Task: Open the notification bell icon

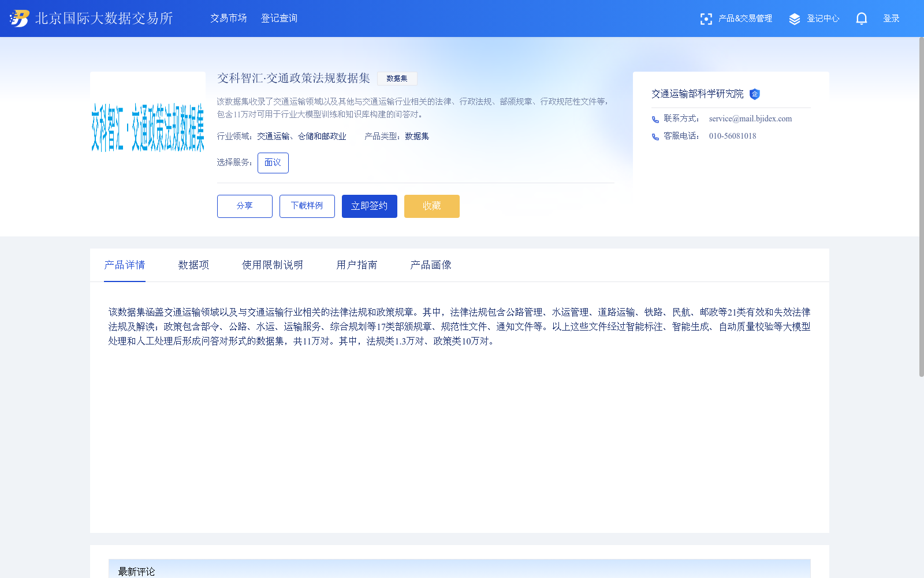Action: [861, 18]
